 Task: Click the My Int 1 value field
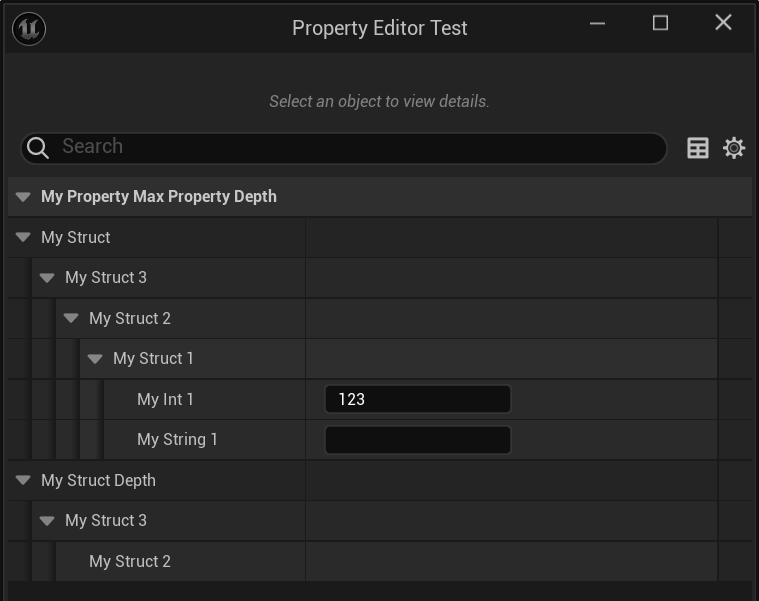[x=417, y=399]
